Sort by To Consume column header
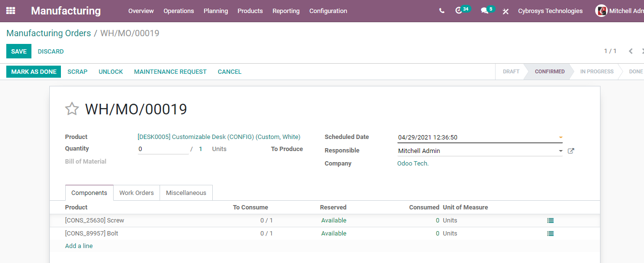 click(x=250, y=208)
